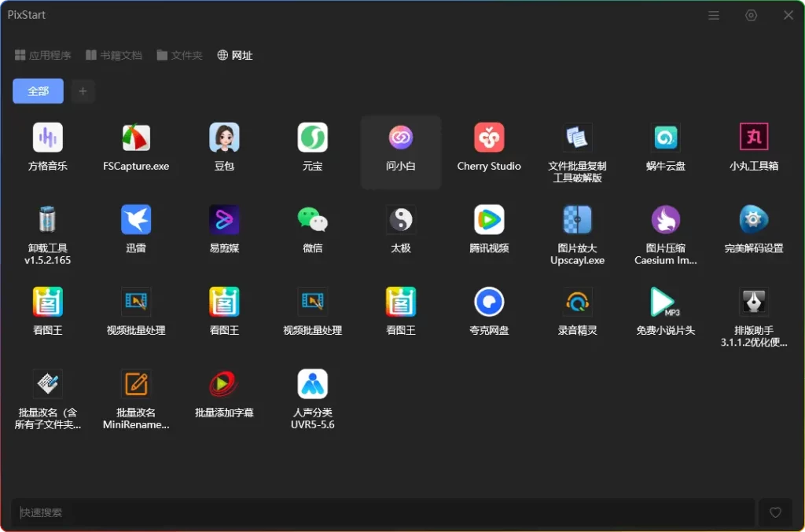Select the 全部 category button
805x532 pixels.
[x=38, y=91]
